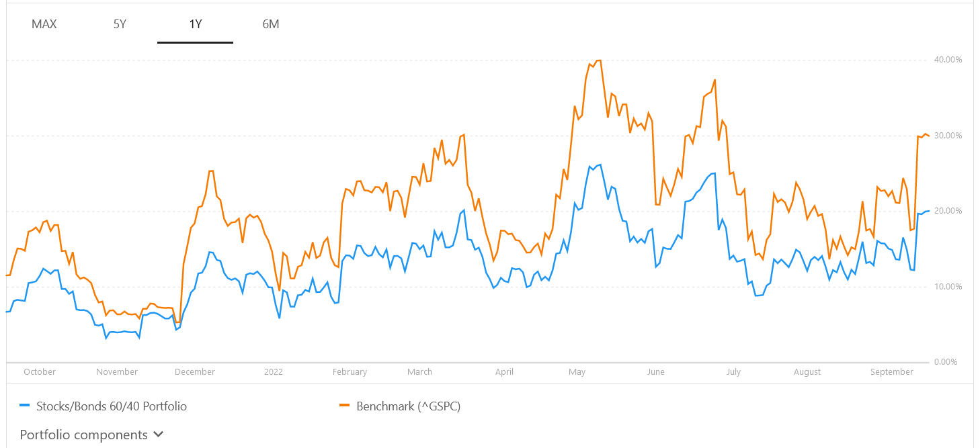Click the blue Stocks/Bonds legend color marker
980x448 pixels.
pos(26,406)
